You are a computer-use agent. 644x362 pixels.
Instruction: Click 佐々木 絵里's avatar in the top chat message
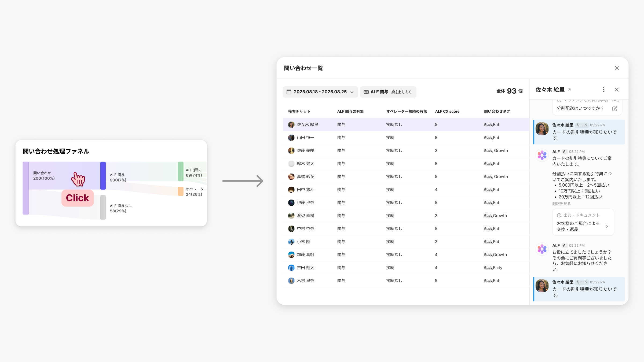542,129
